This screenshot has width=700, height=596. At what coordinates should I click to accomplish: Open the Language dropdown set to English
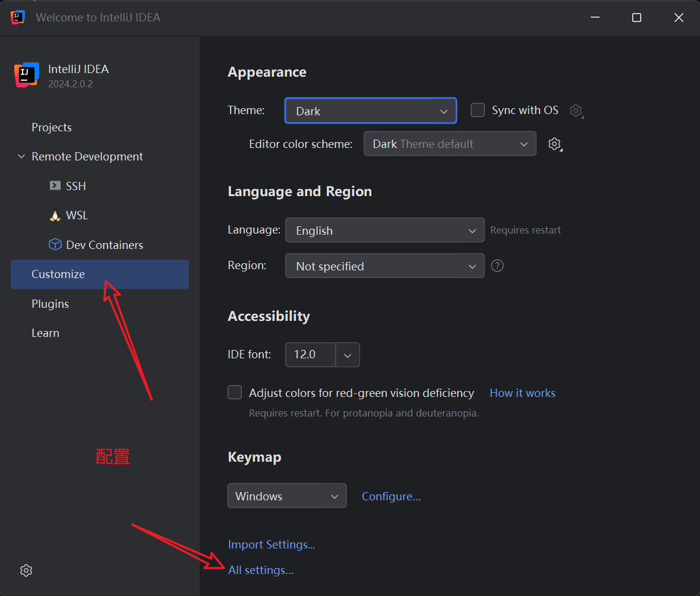[x=384, y=231]
